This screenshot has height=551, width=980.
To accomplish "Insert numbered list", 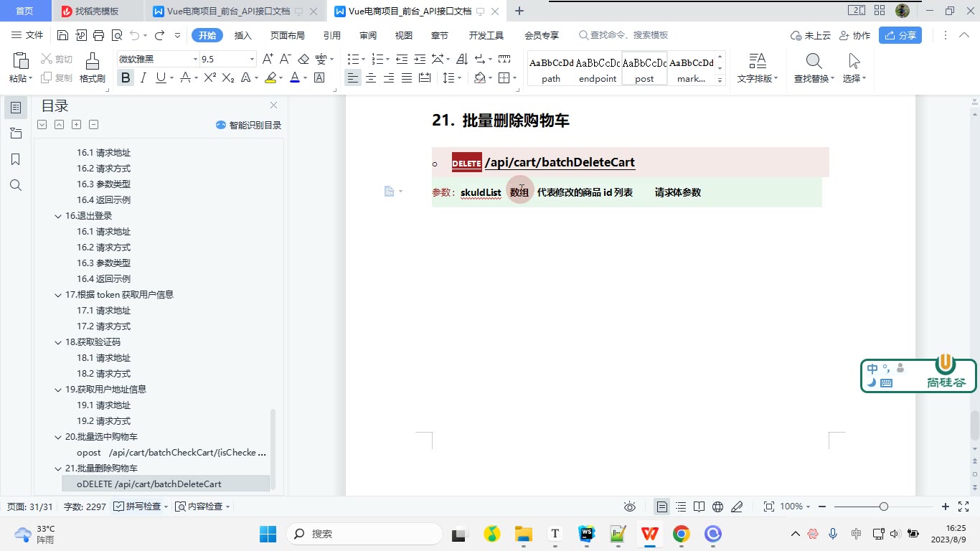I will click(x=377, y=59).
